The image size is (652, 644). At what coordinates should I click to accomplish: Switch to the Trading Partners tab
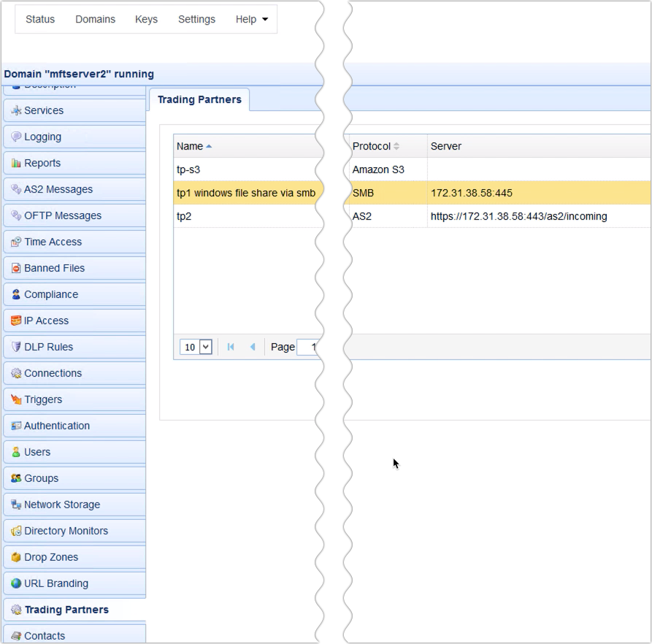[199, 99]
